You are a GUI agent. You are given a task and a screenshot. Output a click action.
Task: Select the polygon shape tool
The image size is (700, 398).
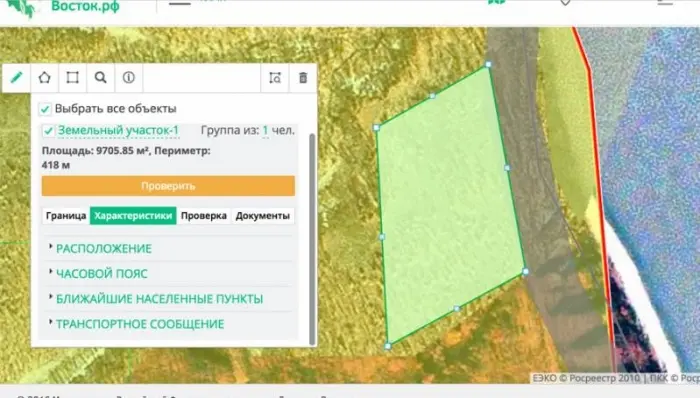tap(44, 78)
